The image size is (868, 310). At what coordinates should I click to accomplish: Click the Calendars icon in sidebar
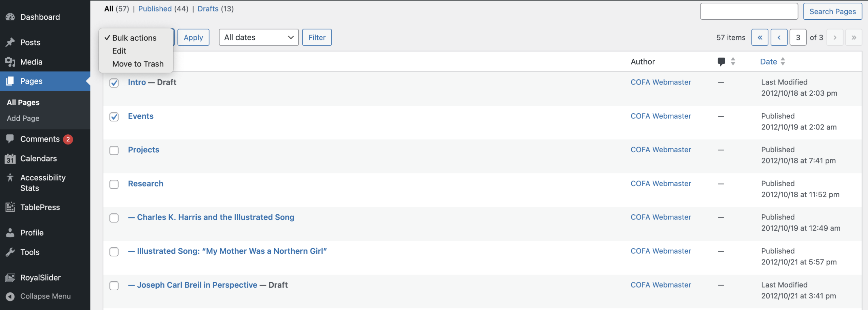(x=10, y=158)
